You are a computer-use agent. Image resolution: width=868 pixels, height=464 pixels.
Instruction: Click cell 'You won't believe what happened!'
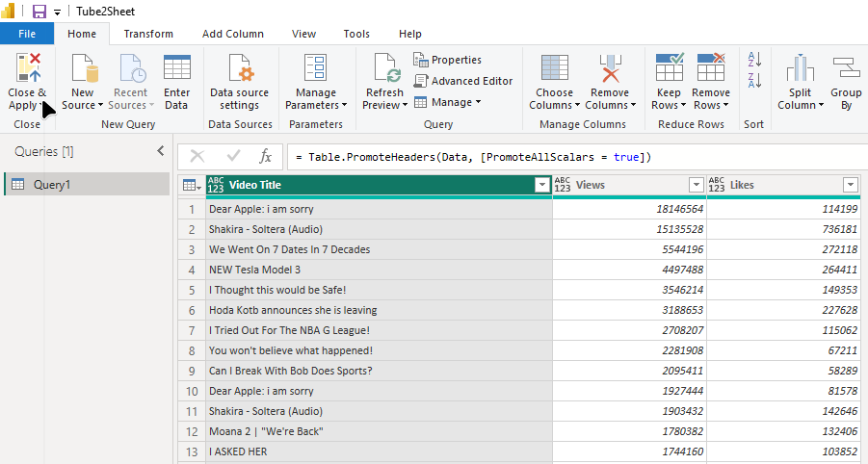pyautogui.click(x=380, y=350)
